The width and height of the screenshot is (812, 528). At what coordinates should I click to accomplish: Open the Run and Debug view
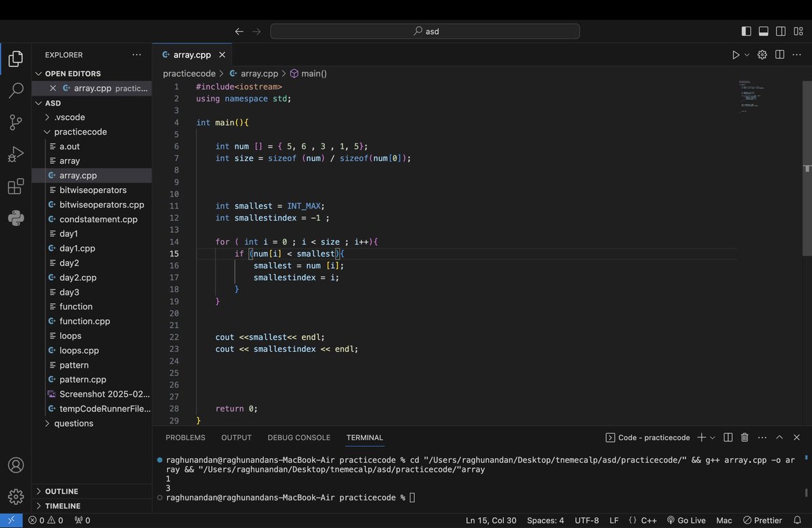point(16,154)
